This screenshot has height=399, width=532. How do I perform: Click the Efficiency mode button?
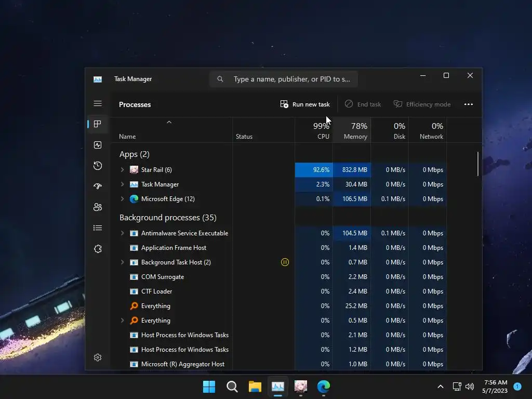[422, 104]
